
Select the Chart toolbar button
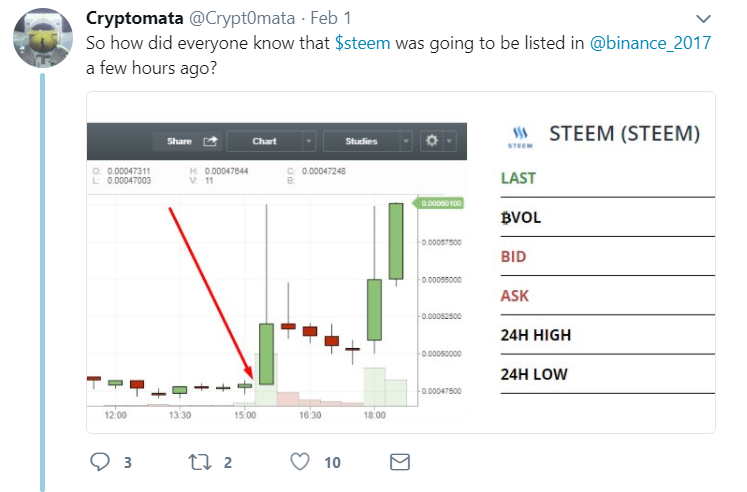click(x=264, y=141)
